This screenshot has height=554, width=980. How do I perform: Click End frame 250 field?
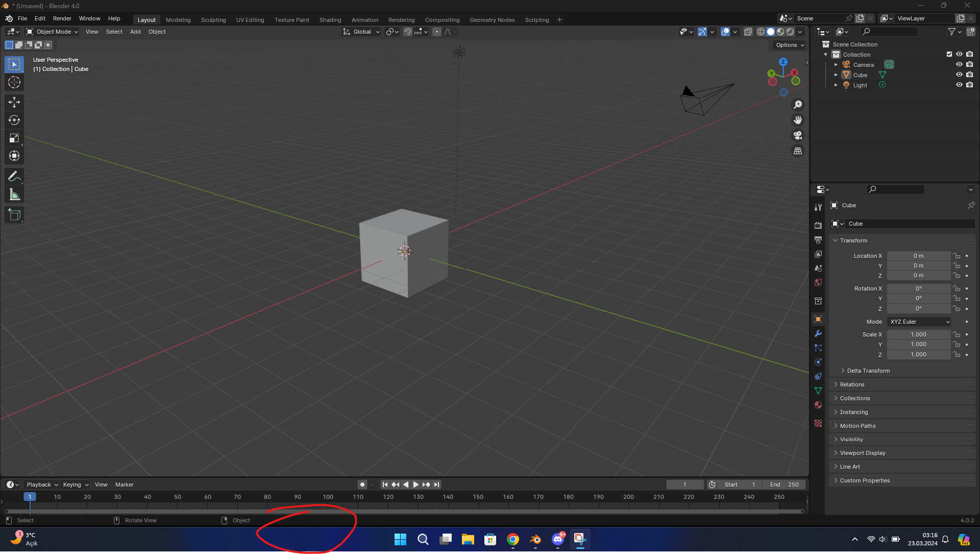pos(784,485)
